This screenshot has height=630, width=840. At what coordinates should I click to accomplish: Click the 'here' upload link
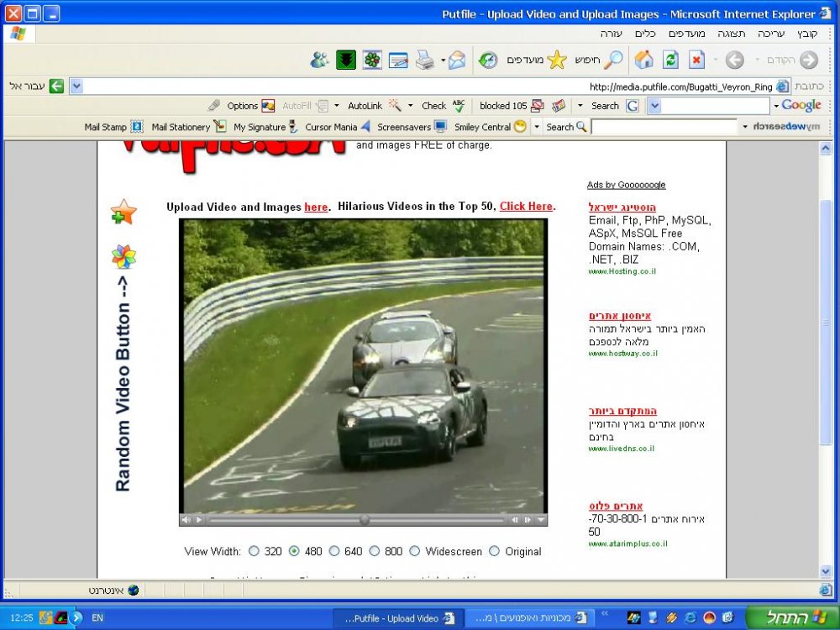point(316,207)
